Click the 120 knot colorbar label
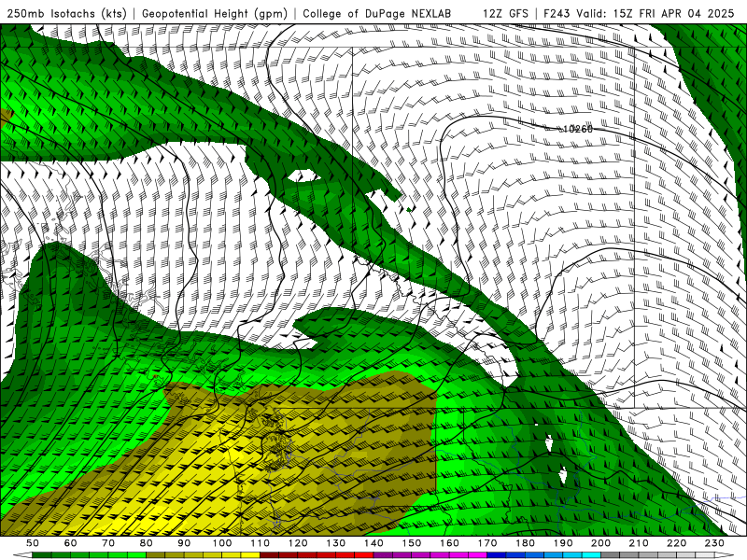The width and height of the screenshot is (747, 560). 298,543
